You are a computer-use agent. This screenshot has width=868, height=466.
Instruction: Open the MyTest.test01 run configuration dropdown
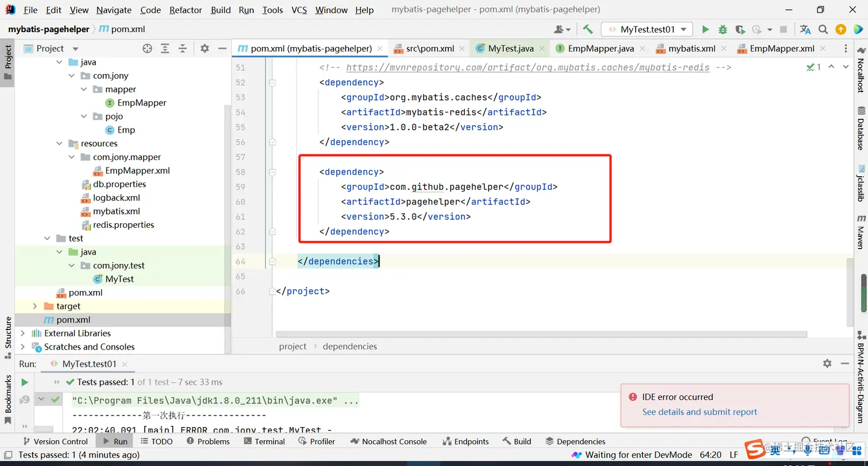point(647,29)
